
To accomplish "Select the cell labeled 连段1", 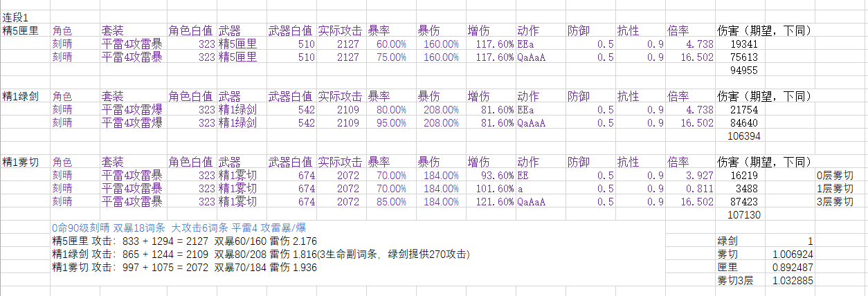I will click(17, 17).
